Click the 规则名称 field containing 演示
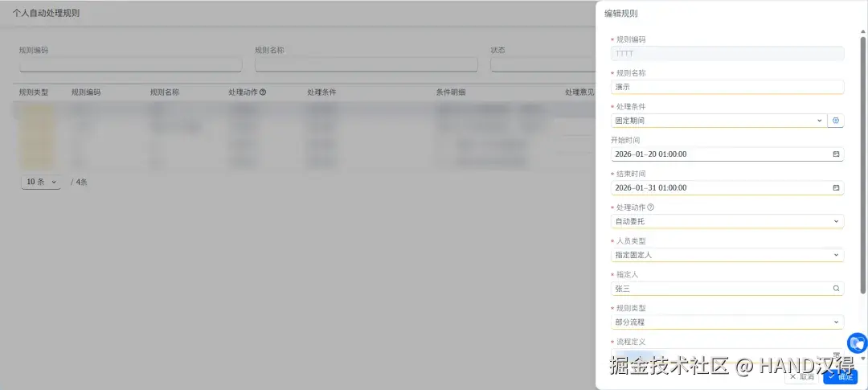This screenshot has width=868, height=390. point(727,87)
